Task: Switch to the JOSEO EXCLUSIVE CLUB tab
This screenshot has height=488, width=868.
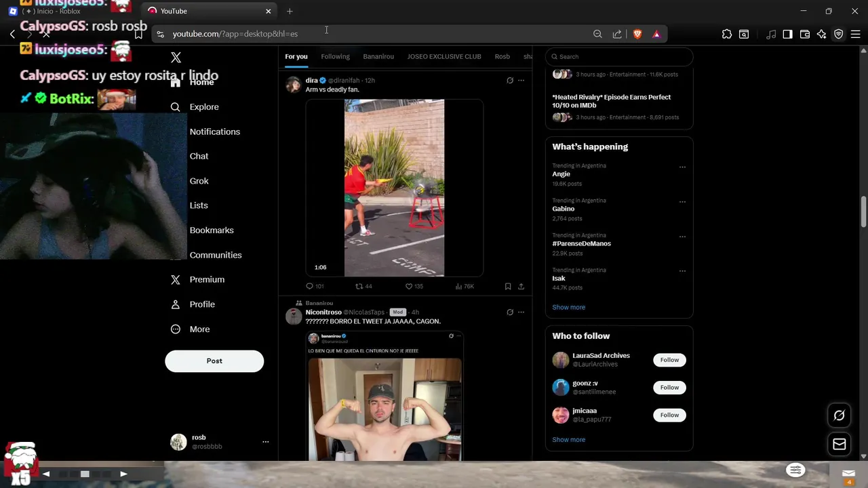Action: (444, 57)
